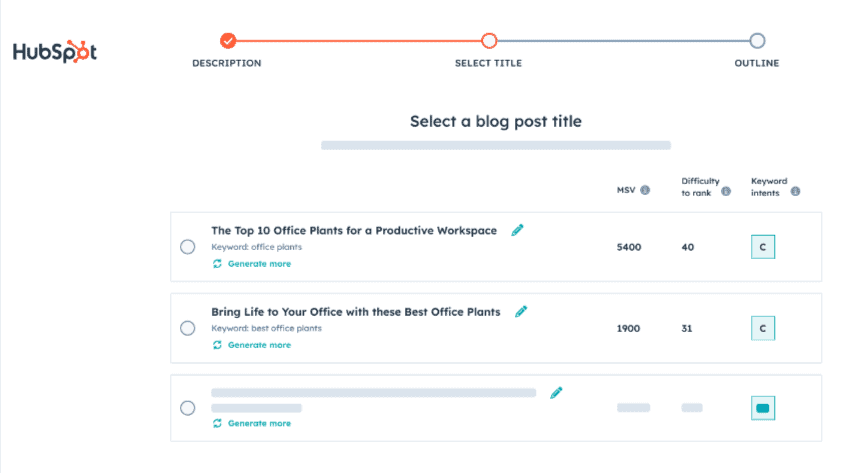Click keyword intent C badge for office plants

point(763,247)
